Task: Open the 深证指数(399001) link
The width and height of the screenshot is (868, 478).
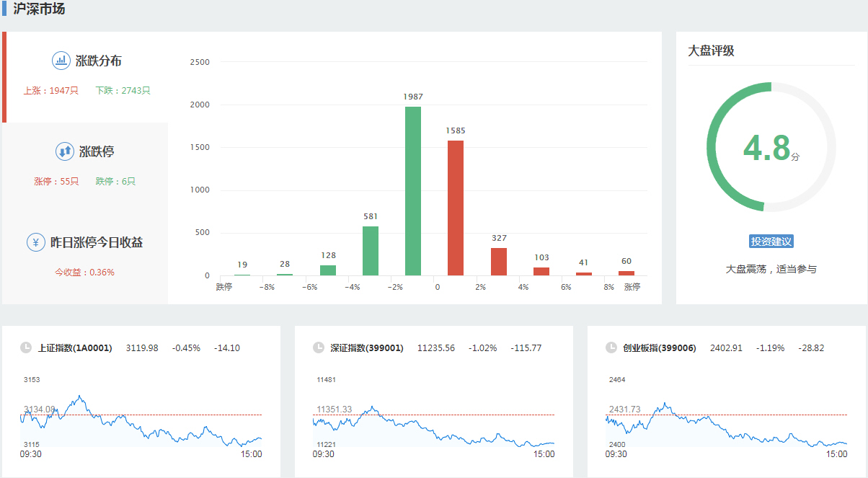Action: click(x=368, y=348)
